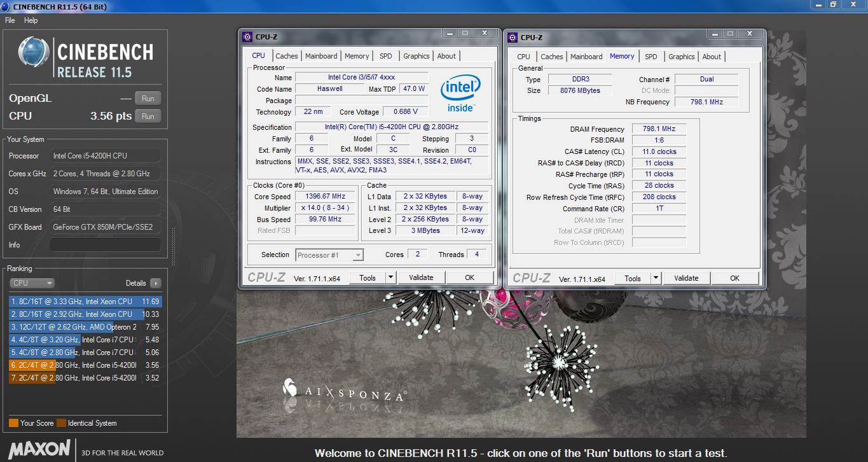Screen dimensions: 868x462
Task: Click the MAXON logo
Action: tap(39, 449)
